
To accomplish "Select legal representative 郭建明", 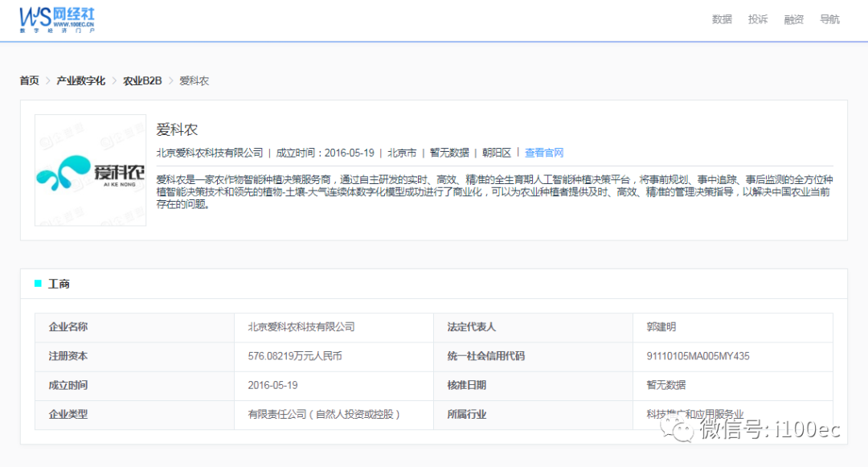I will pos(661,327).
